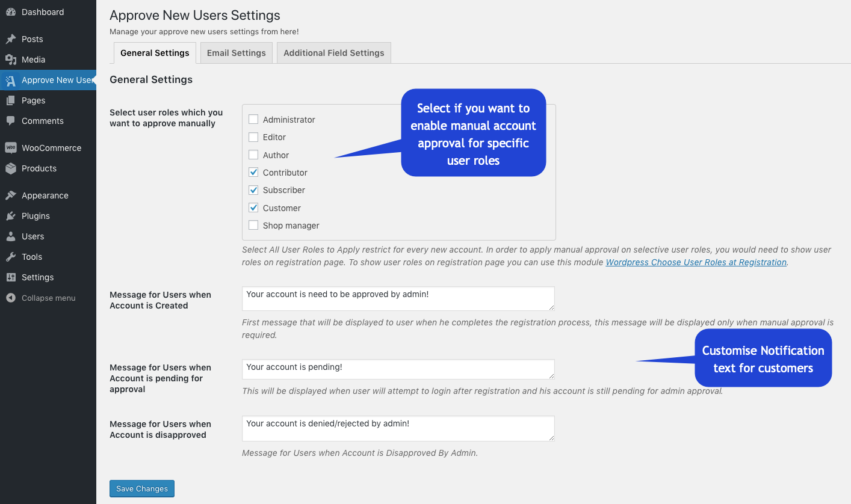Open the Plugins icon in the sidebar
The width and height of the screenshot is (851, 504).
tap(12, 215)
